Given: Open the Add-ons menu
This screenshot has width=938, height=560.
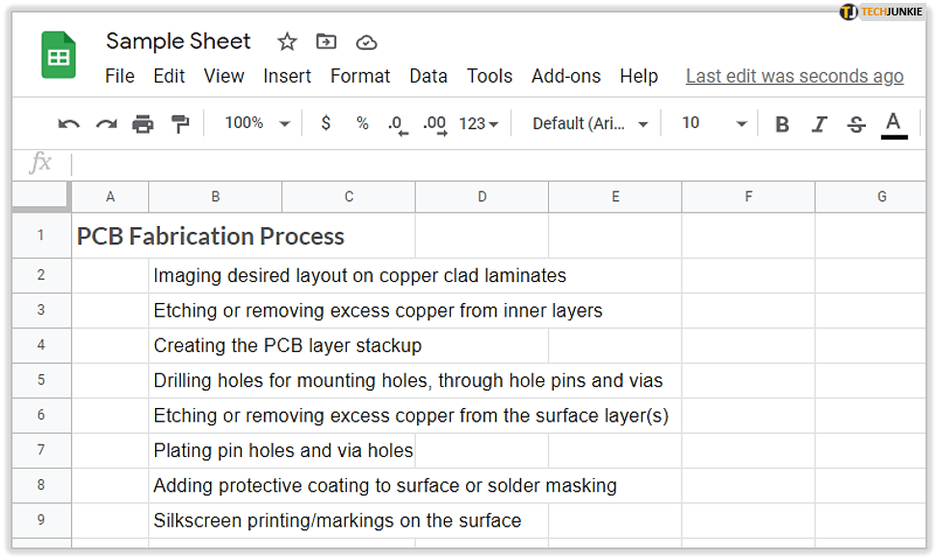Looking at the screenshot, I should point(565,76).
